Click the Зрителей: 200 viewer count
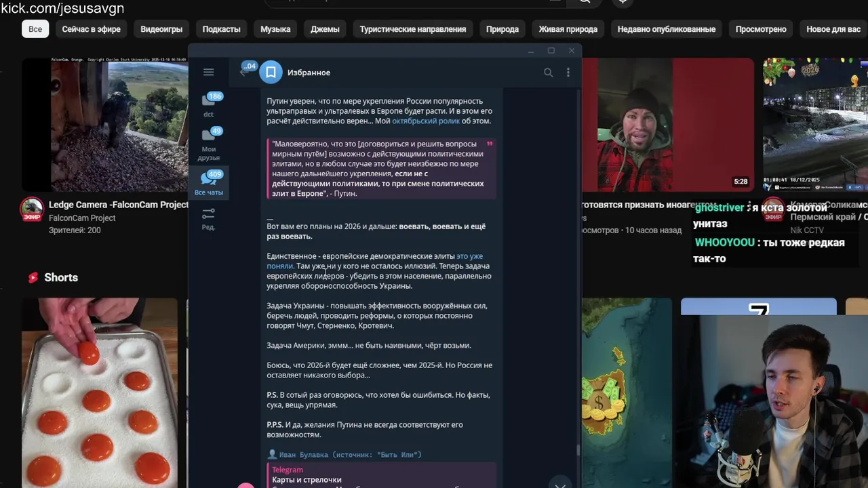 [75, 230]
